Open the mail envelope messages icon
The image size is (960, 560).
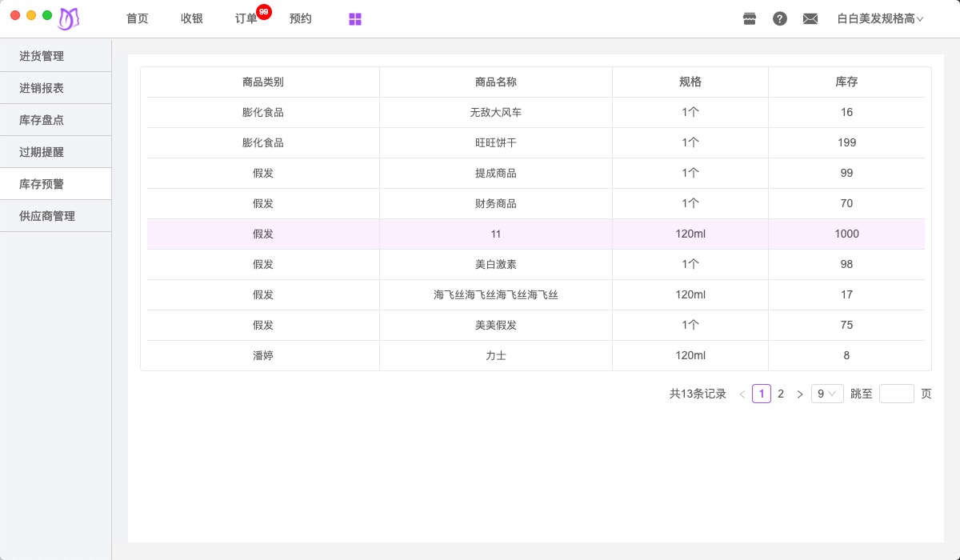[810, 18]
